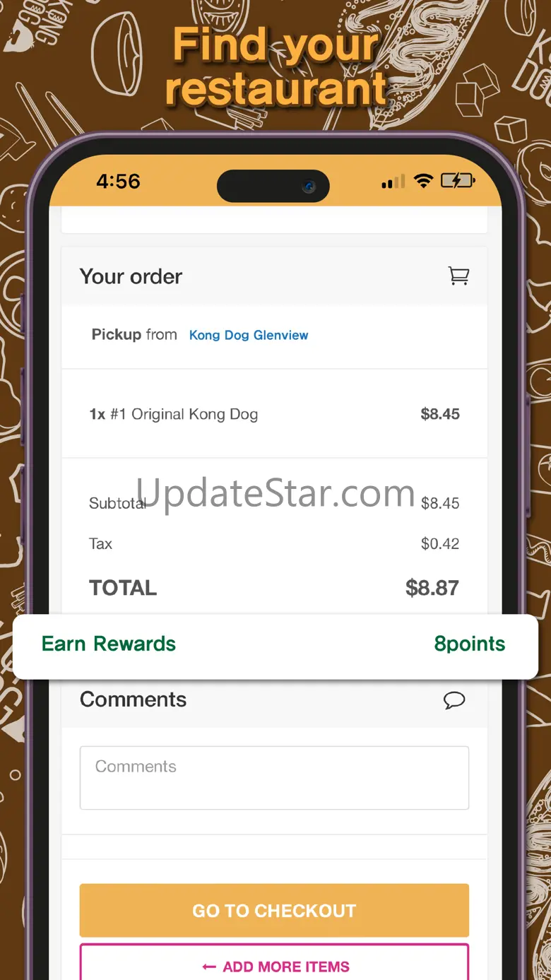
Task: Tap the Earn Rewards label
Action: [x=109, y=644]
